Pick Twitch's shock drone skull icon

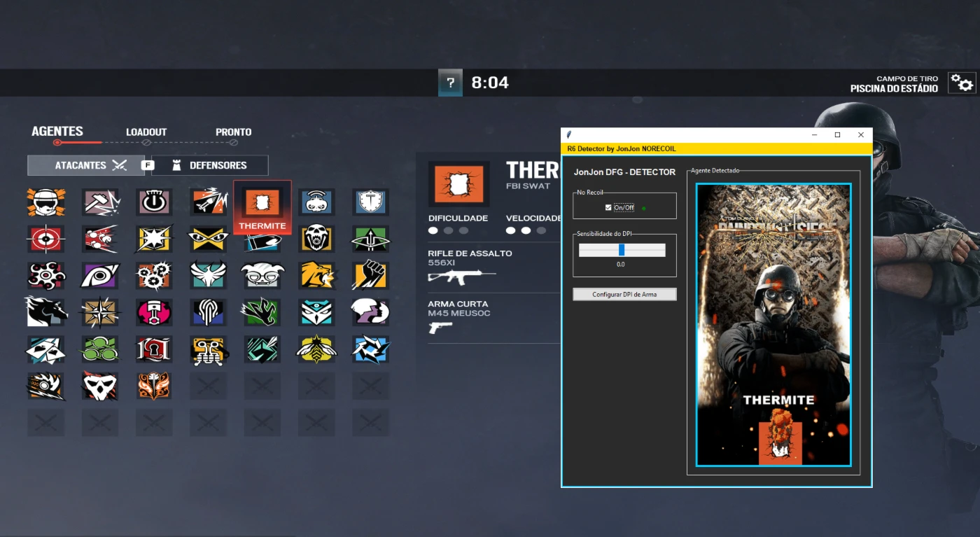coord(316,202)
